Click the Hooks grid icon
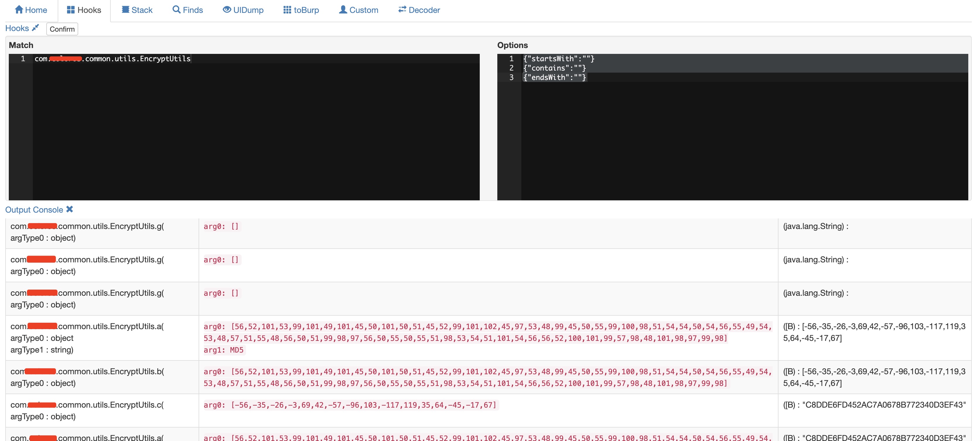 click(71, 9)
